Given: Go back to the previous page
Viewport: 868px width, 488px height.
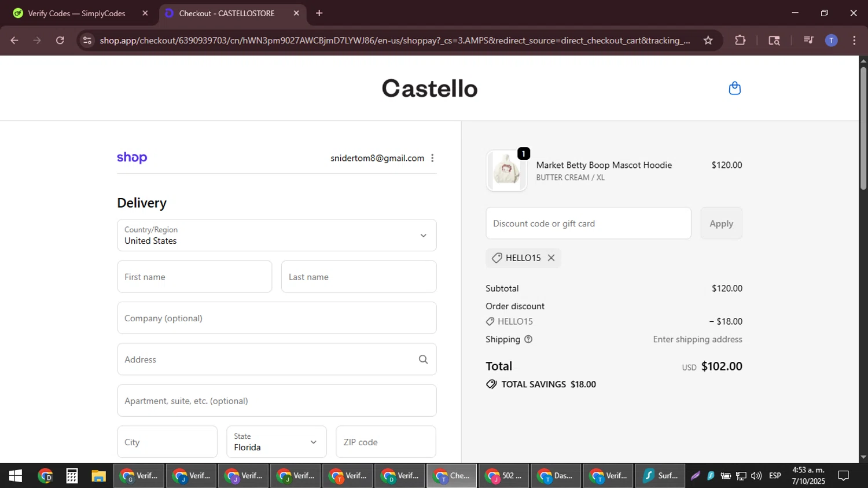Looking at the screenshot, I should pyautogui.click(x=14, y=41).
